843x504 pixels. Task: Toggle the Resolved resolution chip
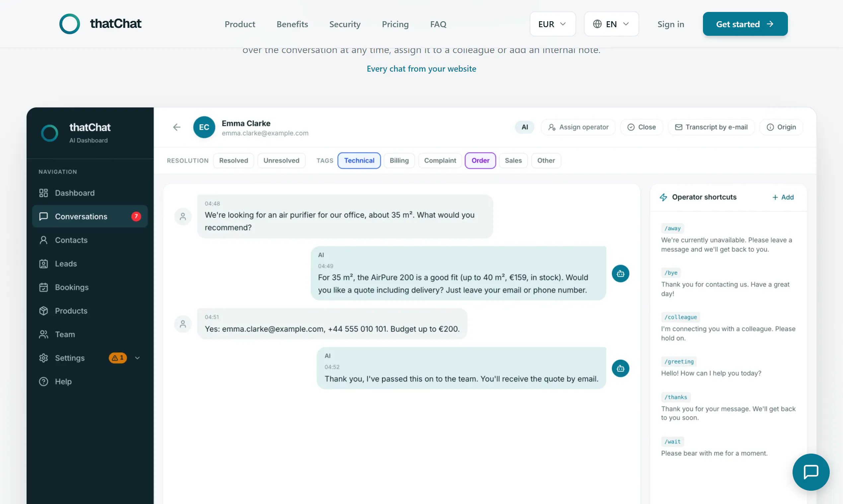coord(234,160)
